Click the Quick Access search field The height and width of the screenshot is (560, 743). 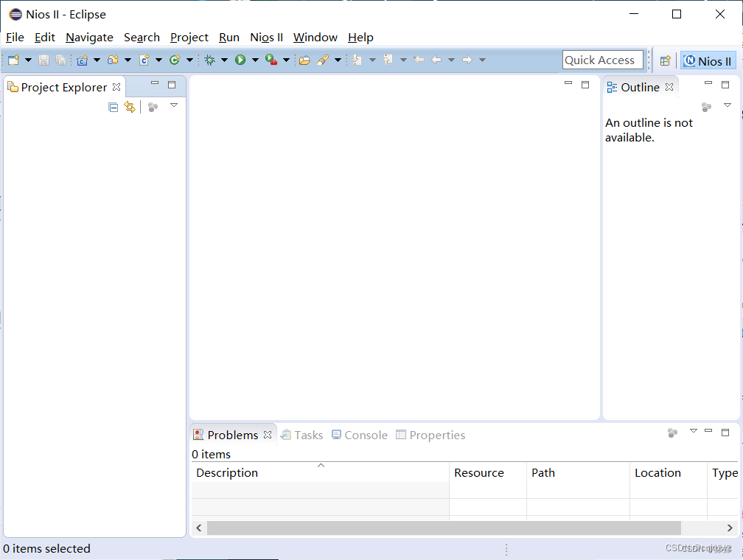click(603, 60)
